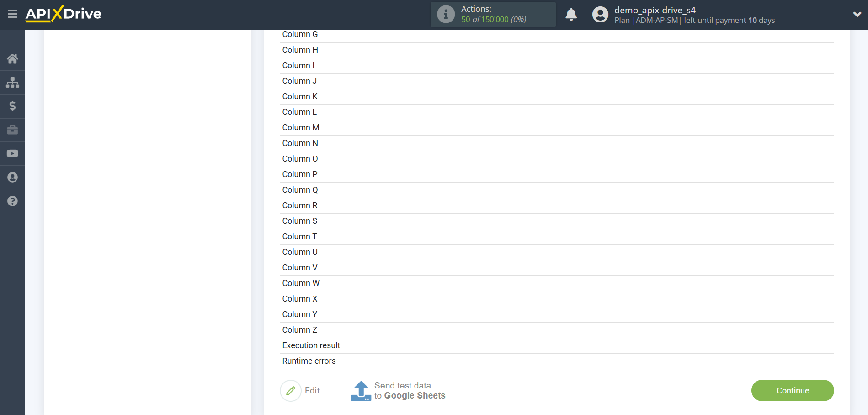This screenshot has height=415, width=868.
Task: Open the hamburger menu
Action: [12, 14]
